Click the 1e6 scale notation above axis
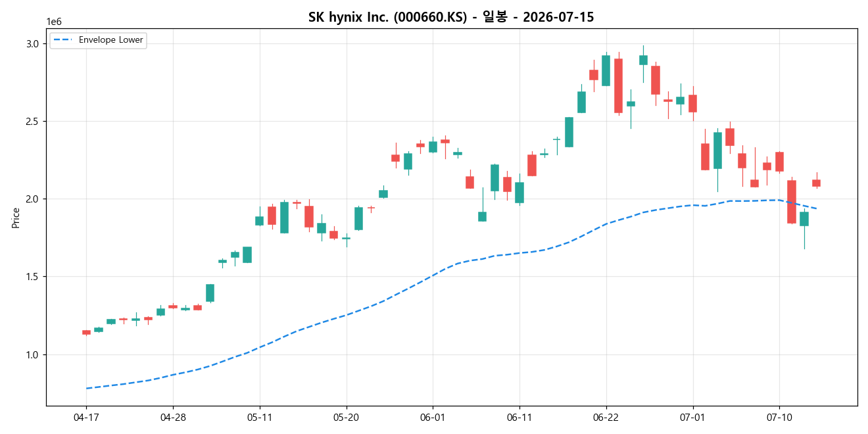 coord(54,22)
